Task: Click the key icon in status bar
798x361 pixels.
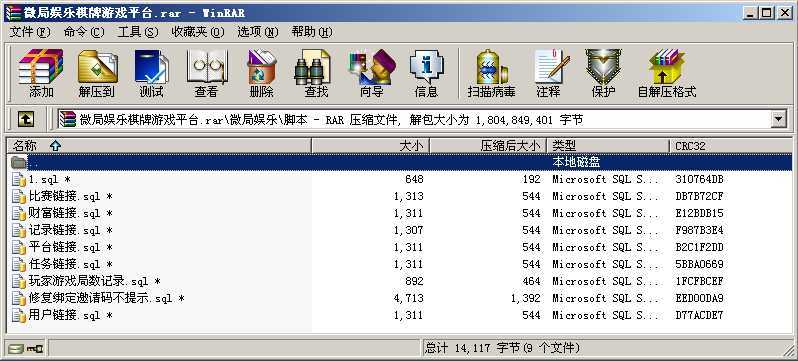Action: click(x=35, y=349)
